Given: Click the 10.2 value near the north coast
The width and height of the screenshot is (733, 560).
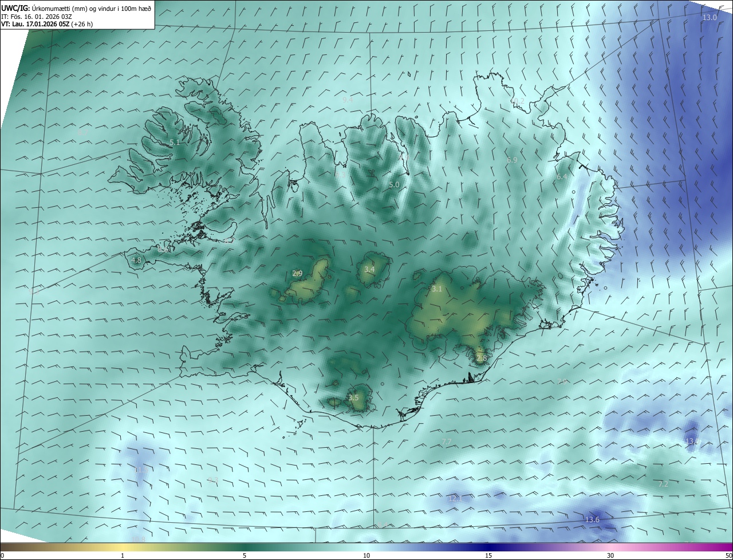Looking at the screenshot, I should click(x=518, y=101).
